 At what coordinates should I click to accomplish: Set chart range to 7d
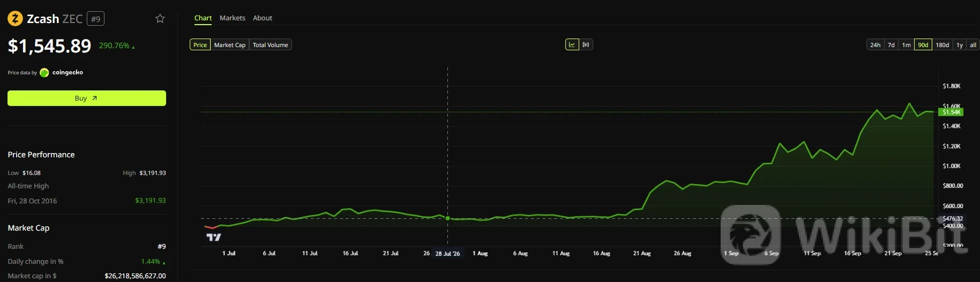tap(891, 45)
